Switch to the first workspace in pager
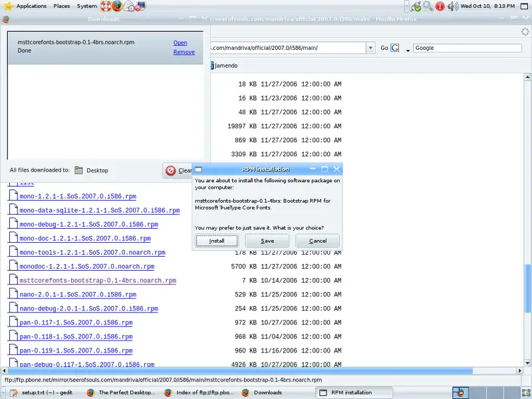Image resolution: width=532 pixels, height=399 pixels. pyautogui.click(x=460, y=392)
